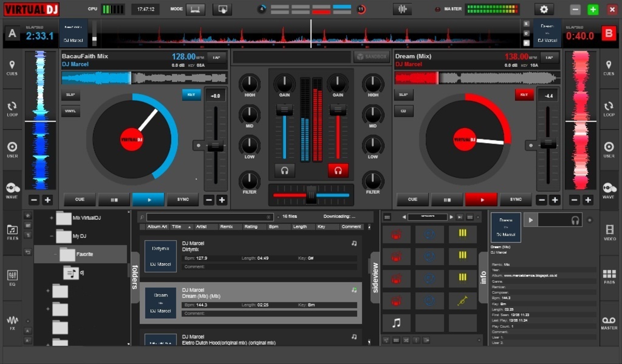Click the search magnifier icon

[142, 217]
